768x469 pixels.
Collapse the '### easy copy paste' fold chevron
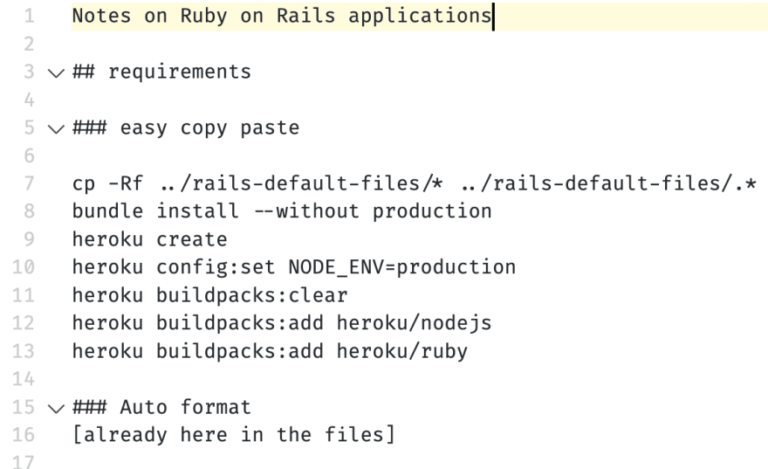click(x=56, y=129)
